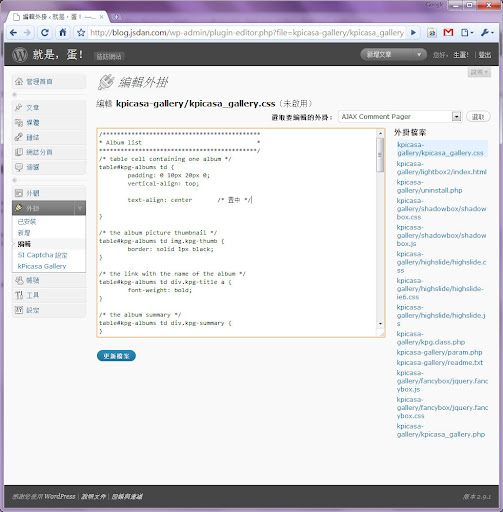This screenshot has width=503, height=512.
Task: Select the plugin Editor submenu item
Action: [24, 244]
